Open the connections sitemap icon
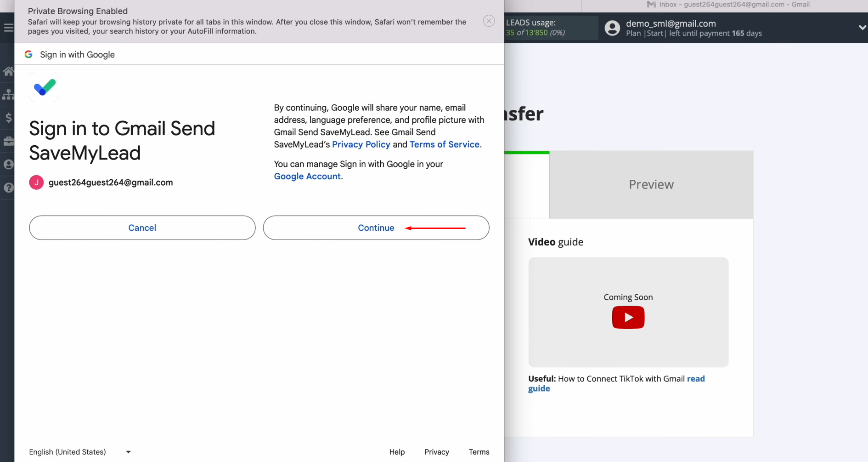Viewport: 868px width, 462px height. pyautogui.click(x=8, y=94)
